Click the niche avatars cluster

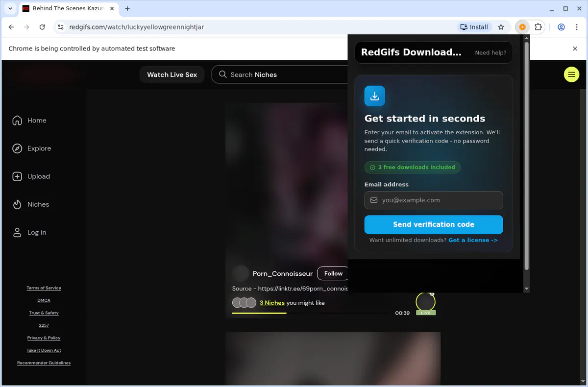pos(244,303)
